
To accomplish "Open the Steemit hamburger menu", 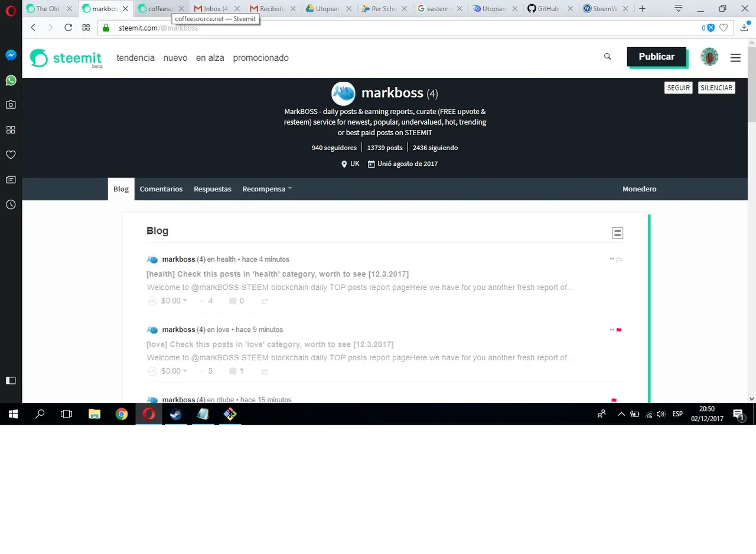I will tap(735, 58).
